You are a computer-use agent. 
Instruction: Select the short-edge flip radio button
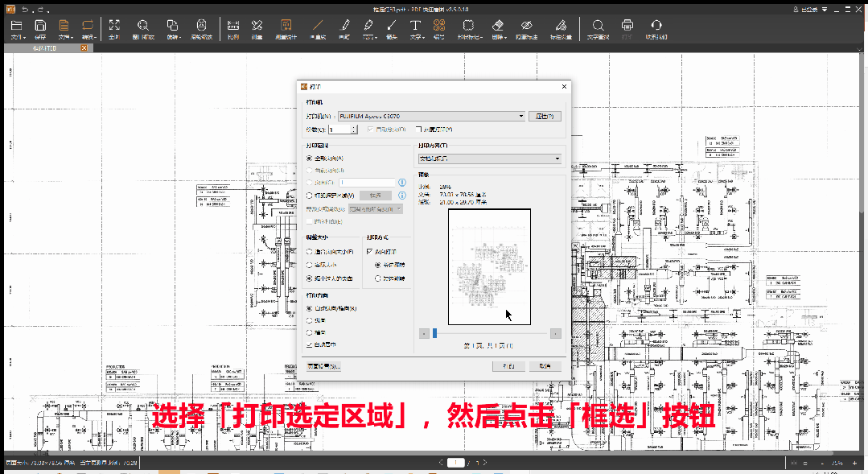pyautogui.click(x=378, y=278)
